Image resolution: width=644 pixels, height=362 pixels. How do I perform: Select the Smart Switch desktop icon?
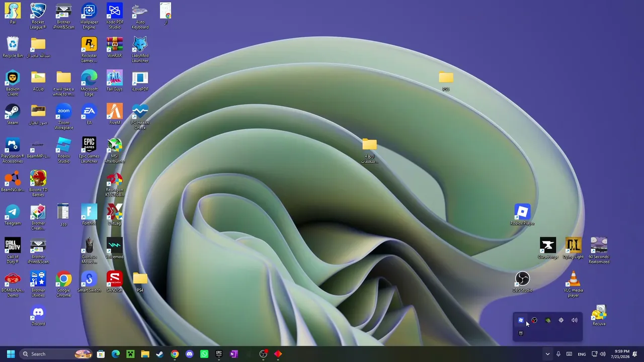click(x=89, y=282)
